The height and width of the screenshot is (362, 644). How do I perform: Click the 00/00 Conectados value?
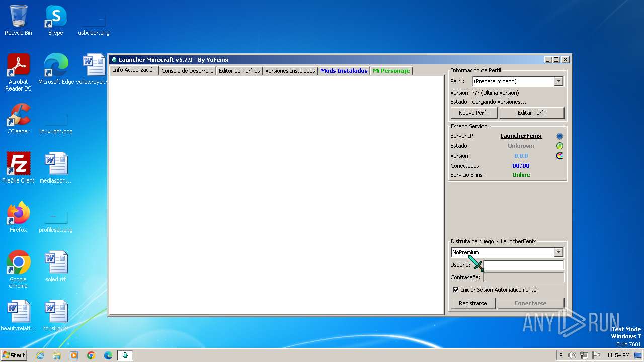521,166
